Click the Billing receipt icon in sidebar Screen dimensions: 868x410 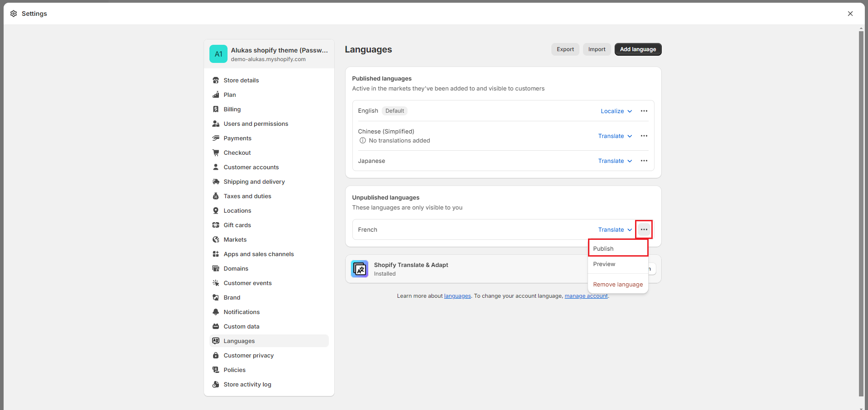coord(216,110)
